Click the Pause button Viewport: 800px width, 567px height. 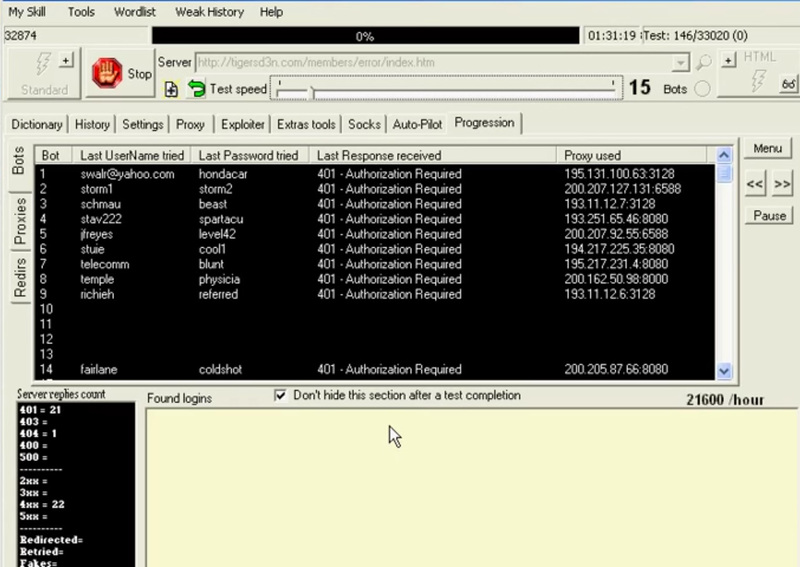[x=769, y=215]
